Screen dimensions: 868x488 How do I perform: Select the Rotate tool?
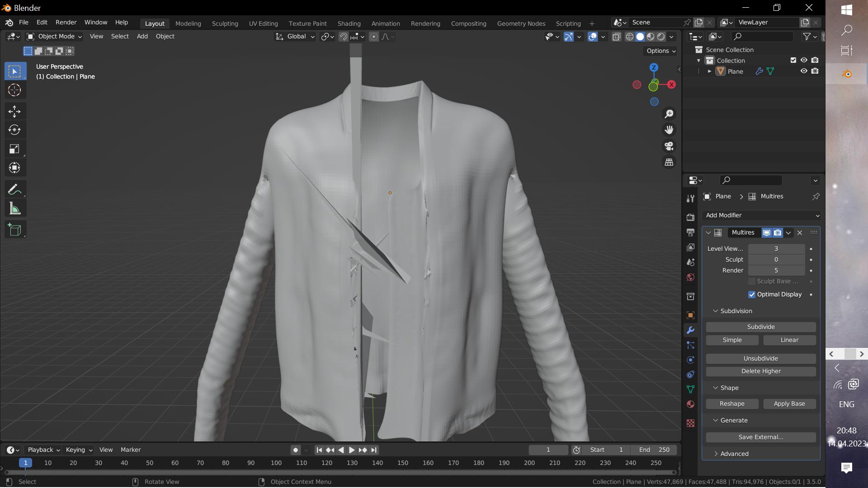coord(14,130)
